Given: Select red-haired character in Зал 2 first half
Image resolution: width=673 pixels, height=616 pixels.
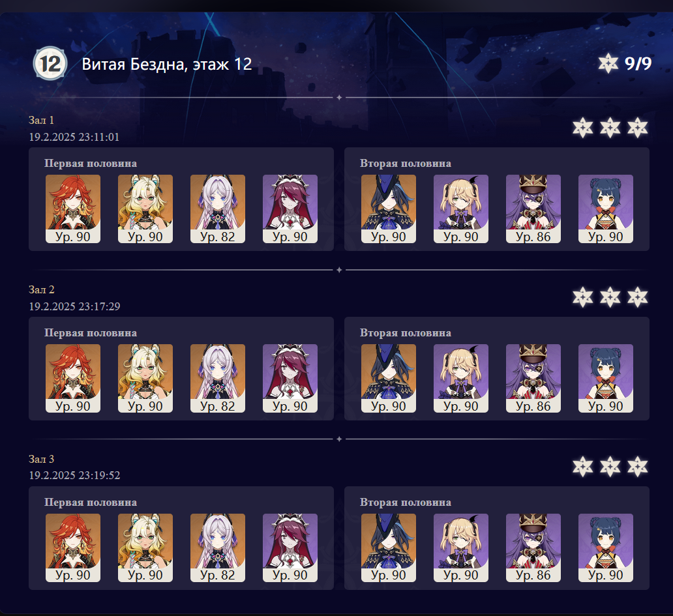Looking at the screenshot, I should click(x=73, y=378).
